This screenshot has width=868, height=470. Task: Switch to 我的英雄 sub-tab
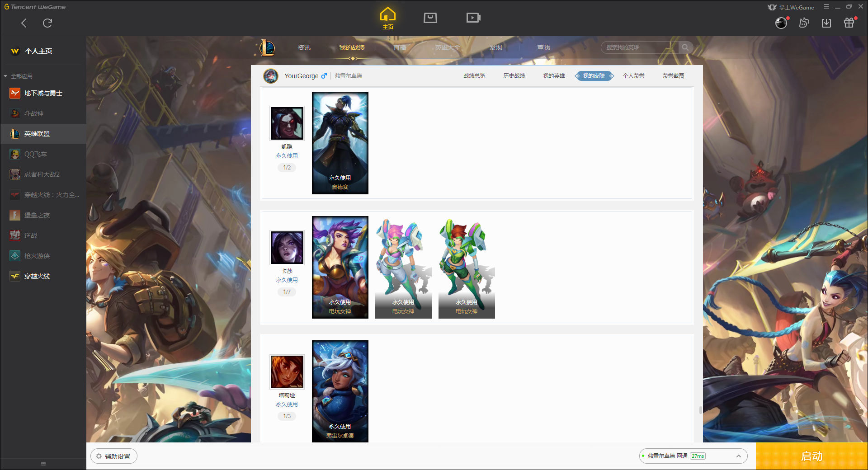click(554, 76)
